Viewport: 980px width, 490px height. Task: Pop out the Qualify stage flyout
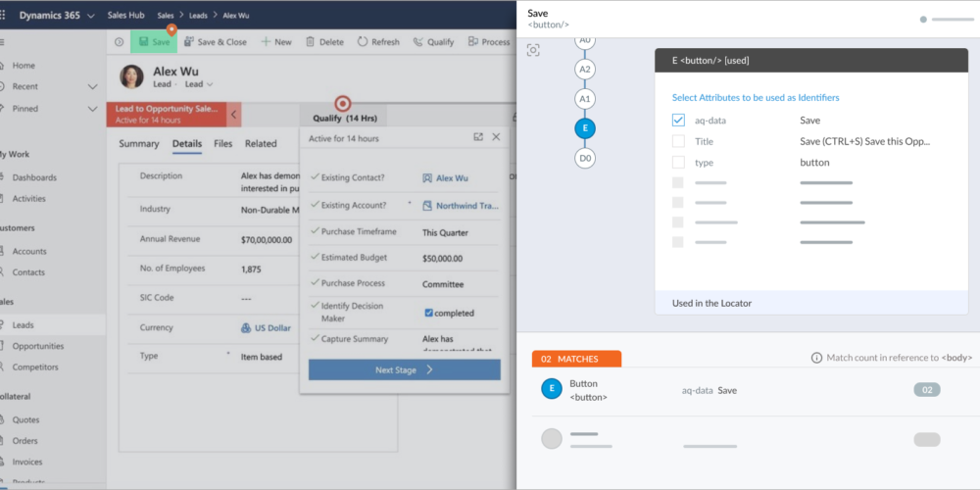tap(478, 138)
